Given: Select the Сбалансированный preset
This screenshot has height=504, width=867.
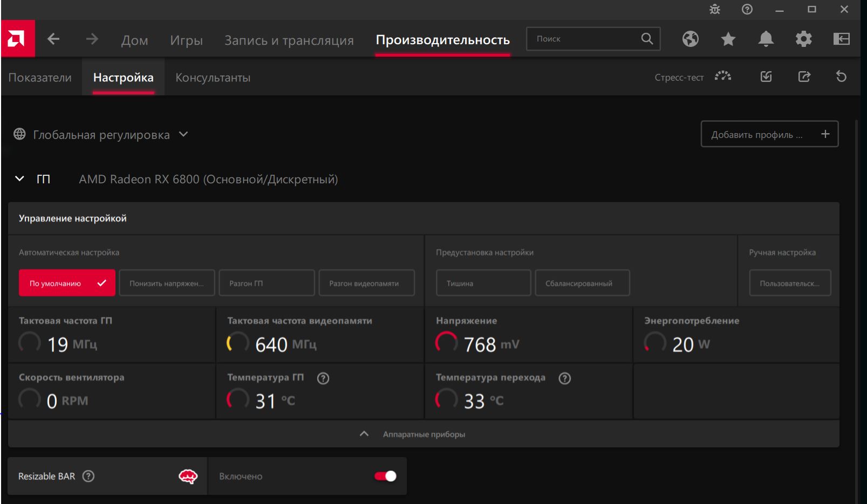Looking at the screenshot, I should pos(582,283).
